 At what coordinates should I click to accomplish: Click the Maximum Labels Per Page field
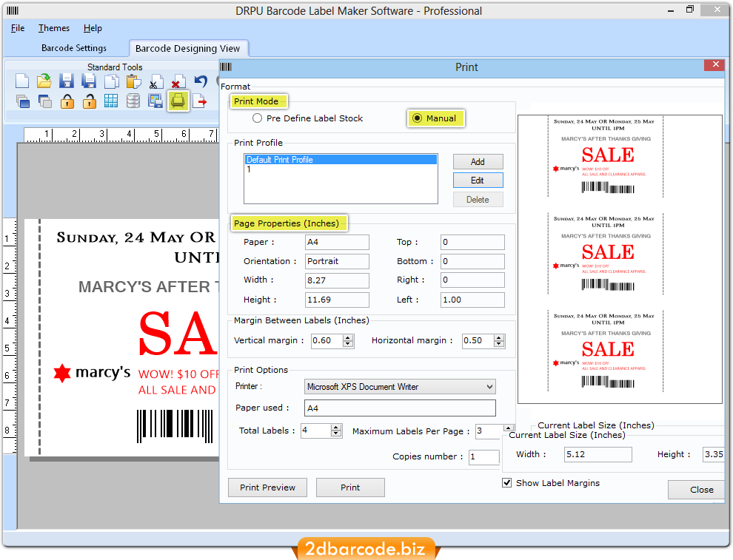tap(489, 431)
